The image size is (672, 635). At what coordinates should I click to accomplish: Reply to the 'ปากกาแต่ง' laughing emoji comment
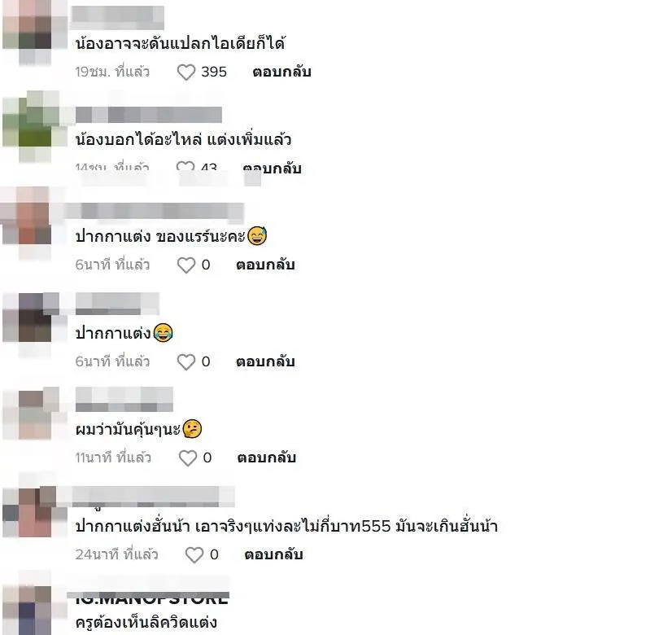265,362
